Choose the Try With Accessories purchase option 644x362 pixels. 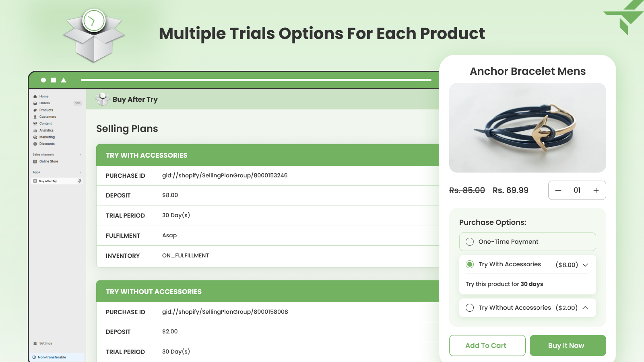point(469,264)
